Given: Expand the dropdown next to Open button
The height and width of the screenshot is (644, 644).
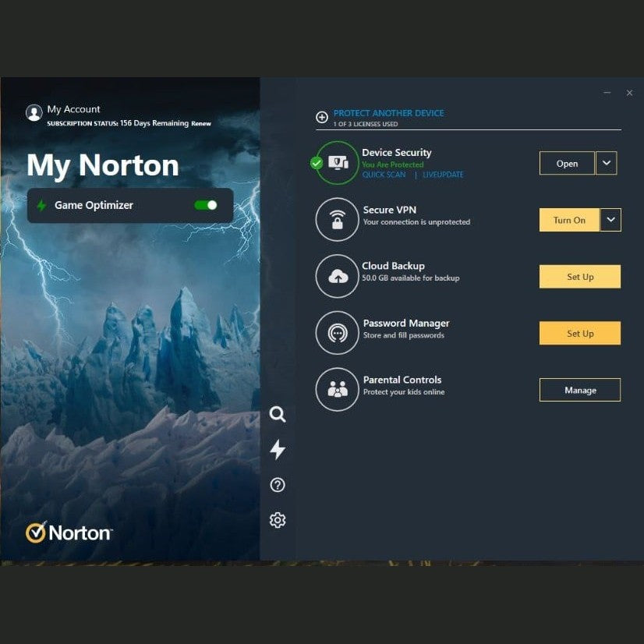Looking at the screenshot, I should click(607, 163).
